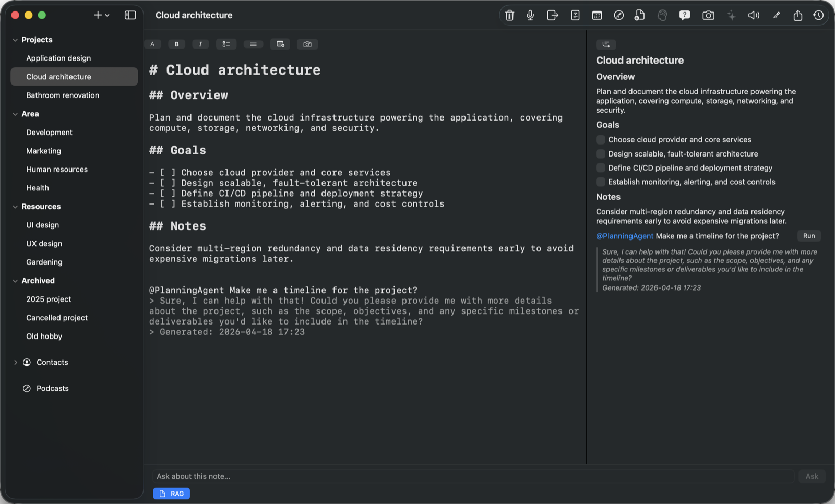Insert a checklist via checklist icon
The width and height of the screenshot is (835, 504).
[226, 44]
